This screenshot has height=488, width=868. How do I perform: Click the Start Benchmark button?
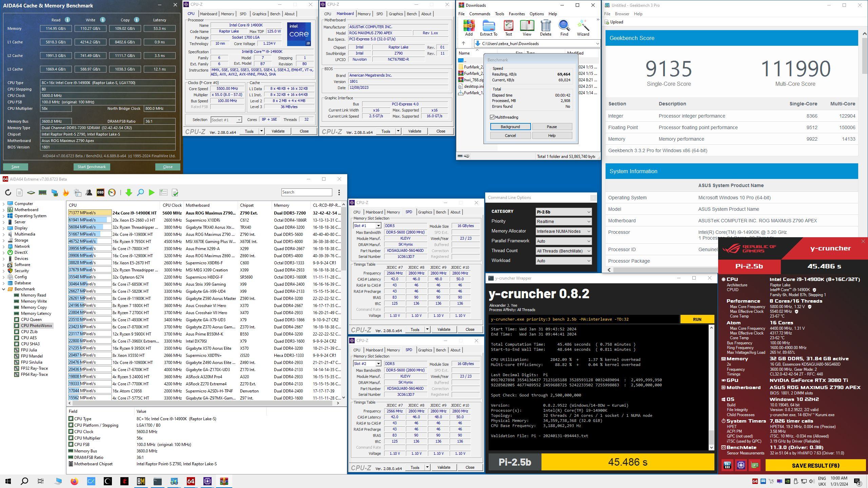tap(92, 167)
